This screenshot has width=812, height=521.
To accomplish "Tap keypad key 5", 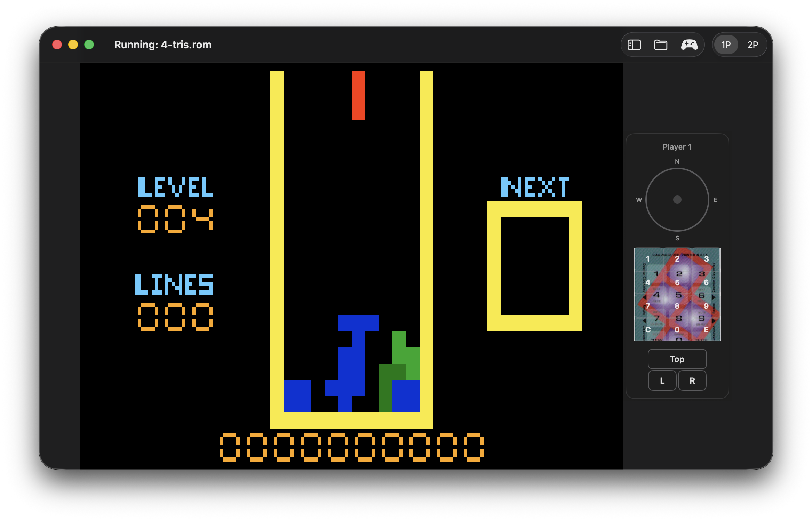I will [x=677, y=282].
